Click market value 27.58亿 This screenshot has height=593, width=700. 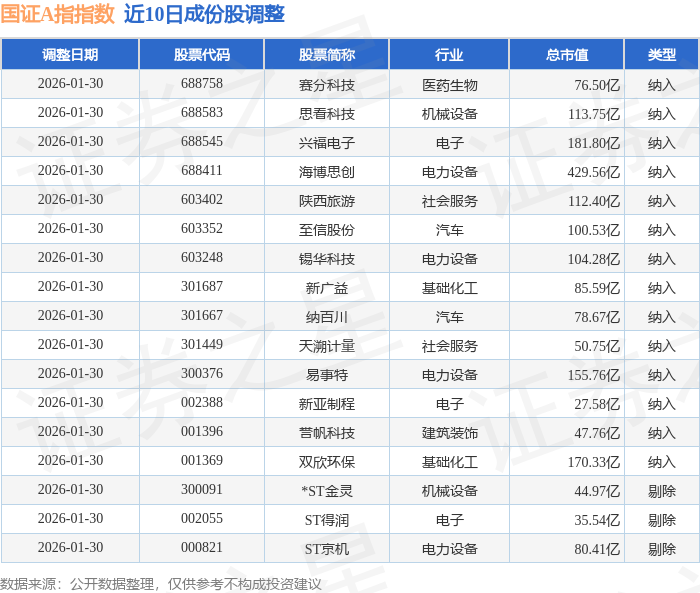(597, 404)
